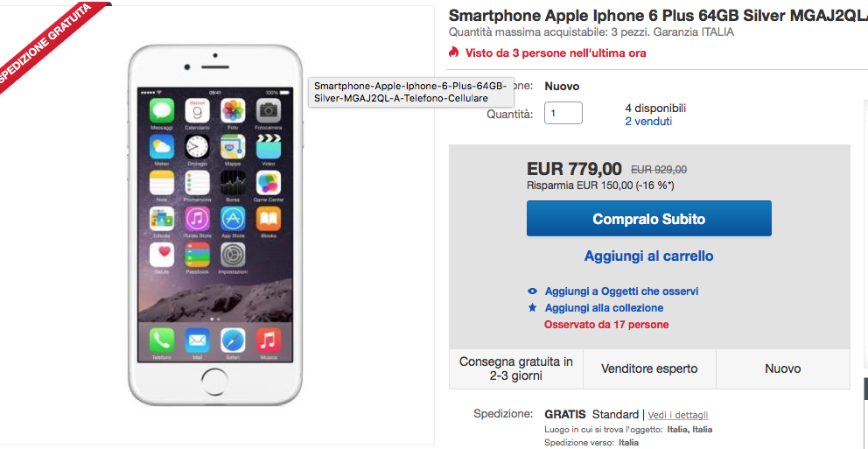This screenshot has height=449, width=868.
Task: Click the Compralo Subito button
Action: pyautogui.click(x=648, y=219)
